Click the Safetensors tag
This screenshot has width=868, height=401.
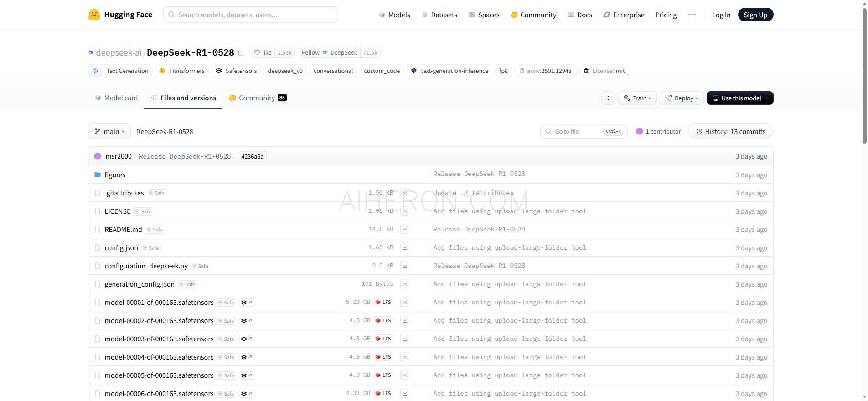point(236,71)
